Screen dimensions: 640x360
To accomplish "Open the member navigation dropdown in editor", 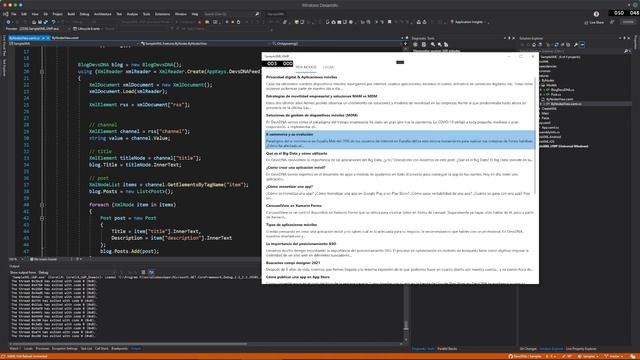I will 336,43.
